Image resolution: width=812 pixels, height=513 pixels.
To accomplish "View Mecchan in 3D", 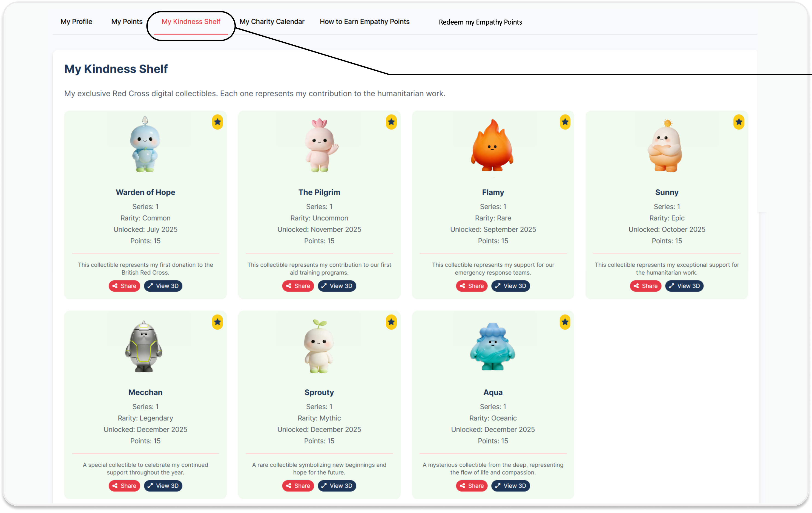I will tap(163, 486).
